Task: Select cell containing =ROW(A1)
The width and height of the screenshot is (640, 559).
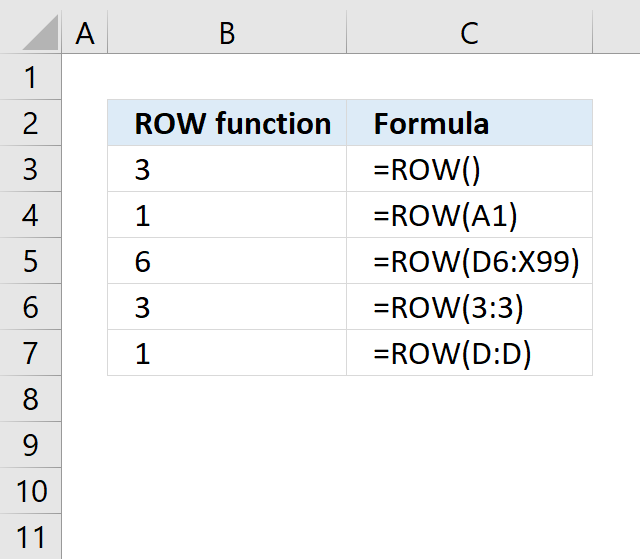Action: point(469,215)
